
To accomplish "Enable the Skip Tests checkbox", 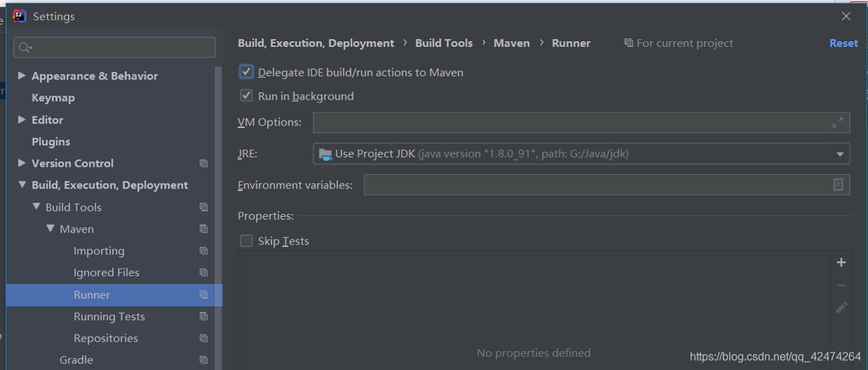I will click(x=246, y=241).
